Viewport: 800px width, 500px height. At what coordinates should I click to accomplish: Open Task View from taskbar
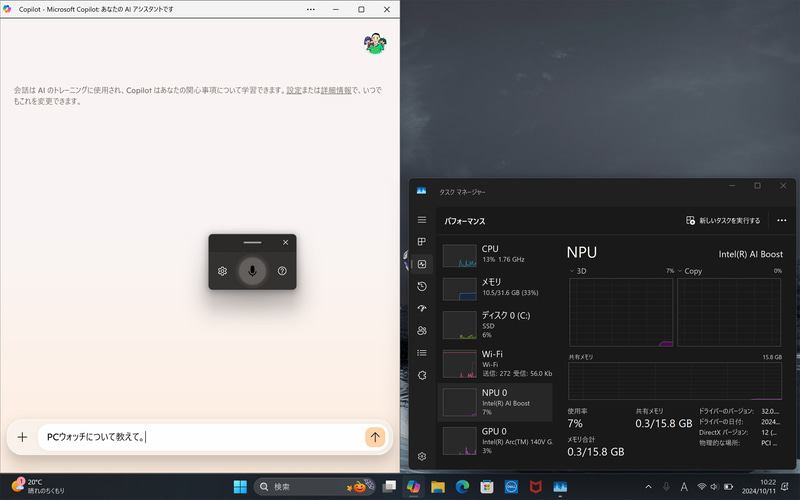click(389, 487)
